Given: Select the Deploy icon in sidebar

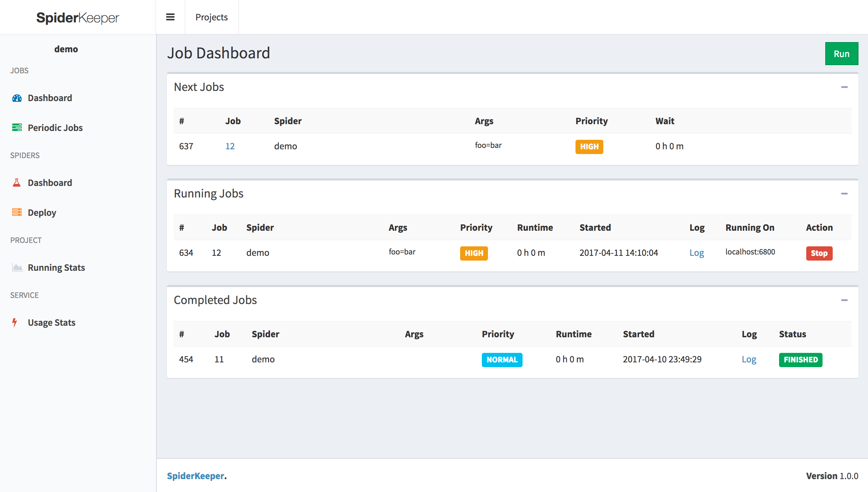Looking at the screenshot, I should (x=17, y=212).
